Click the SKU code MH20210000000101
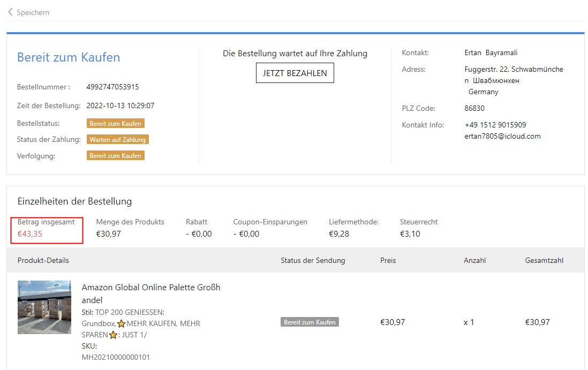 coord(116,357)
